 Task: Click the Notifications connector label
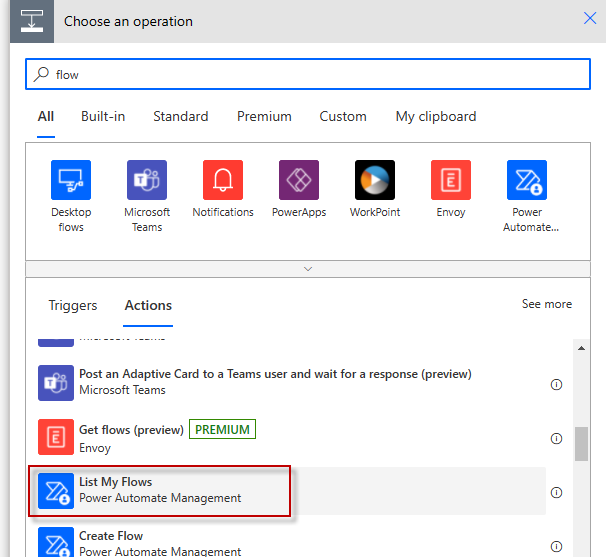(x=223, y=212)
